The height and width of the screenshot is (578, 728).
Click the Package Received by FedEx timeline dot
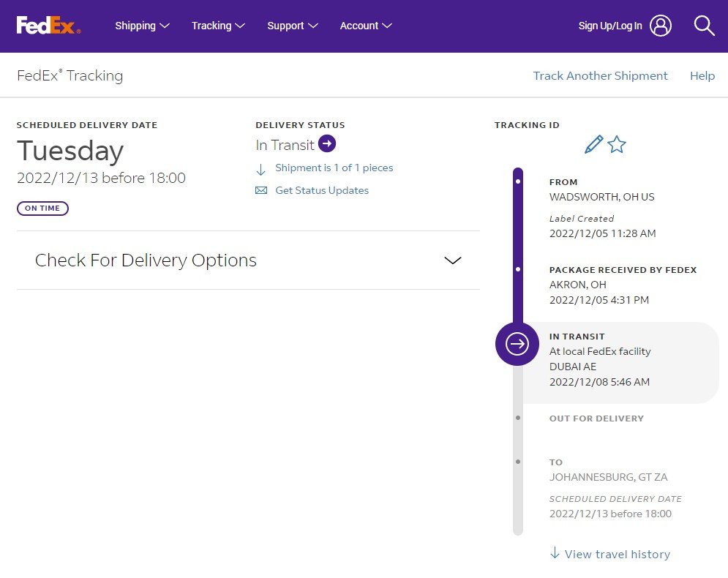[x=518, y=269]
